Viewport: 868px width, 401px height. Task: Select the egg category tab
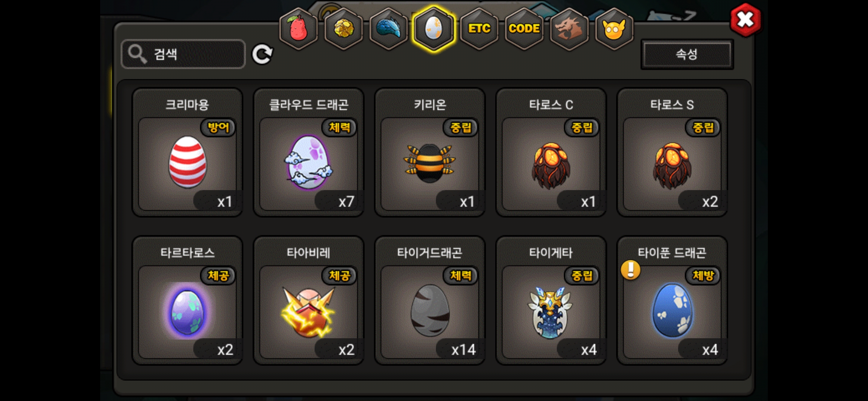[434, 29]
